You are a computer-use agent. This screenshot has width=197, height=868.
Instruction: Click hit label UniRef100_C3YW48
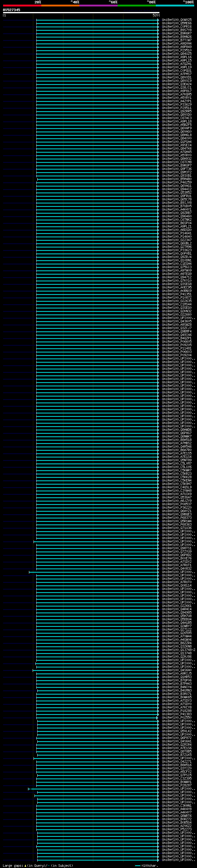[177, 491]
